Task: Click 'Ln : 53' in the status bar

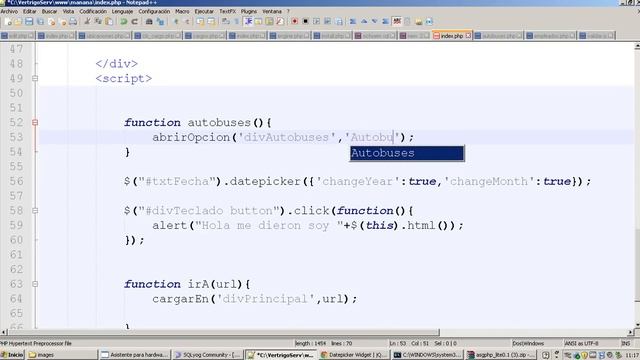Action: (x=398, y=344)
